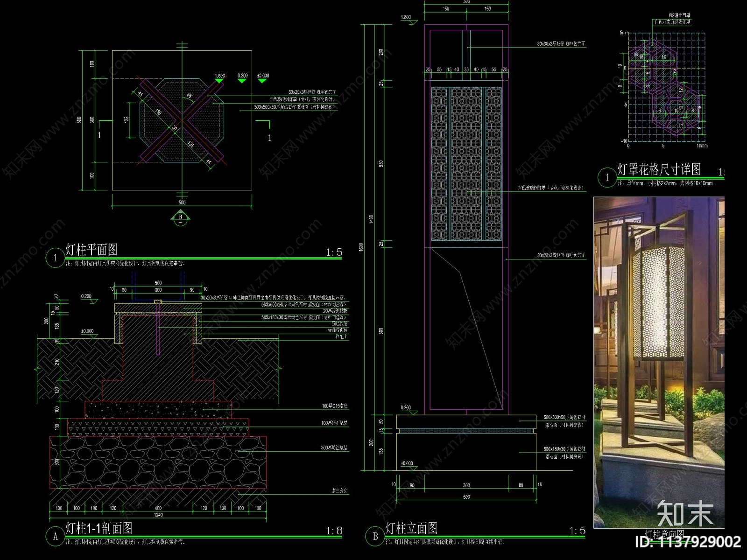This screenshot has width=747, height=560.
Task: Select the lattice lampshade panel in elevation
Action: pyautogui.click(x=466, y=163)
